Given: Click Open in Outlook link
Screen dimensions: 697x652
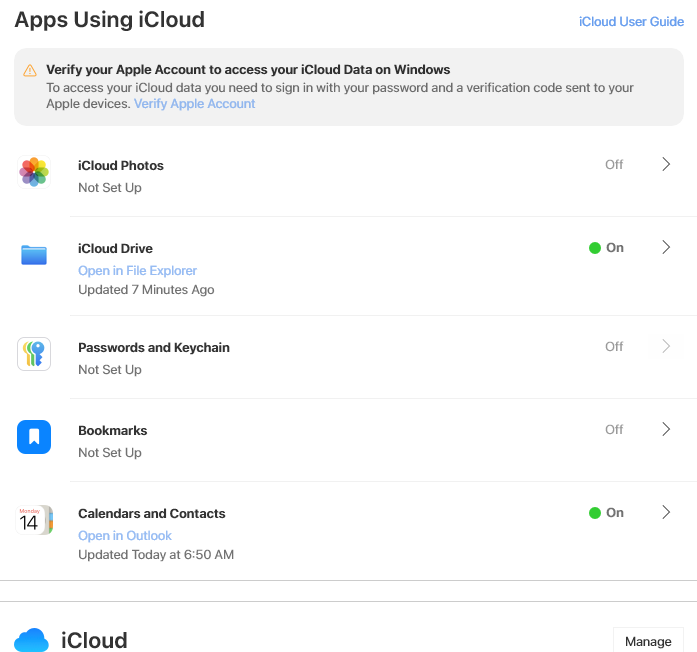Looking at the screenshot, I should click(125, 536).
